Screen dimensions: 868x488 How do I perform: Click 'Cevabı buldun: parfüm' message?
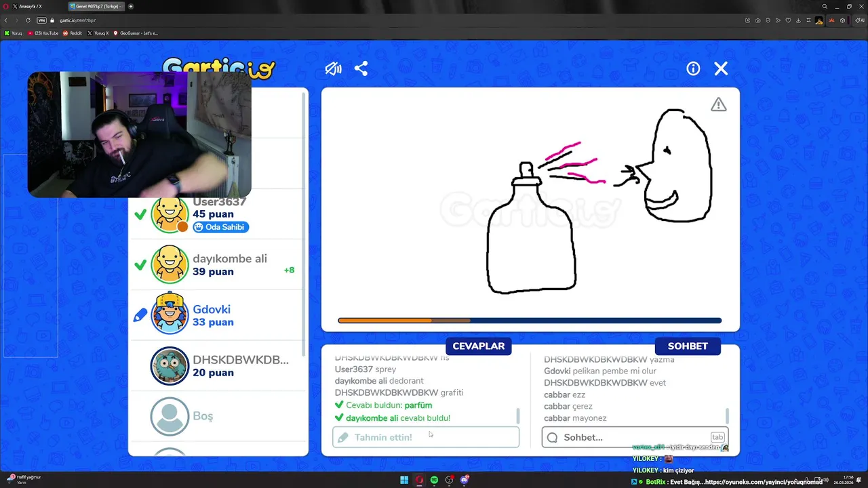point(383,405)
